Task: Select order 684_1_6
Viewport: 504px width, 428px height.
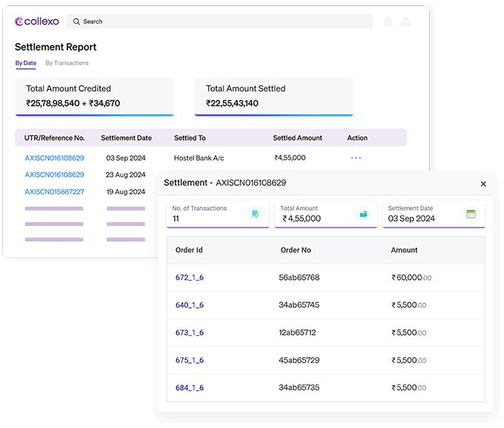Action: (189, 388)
